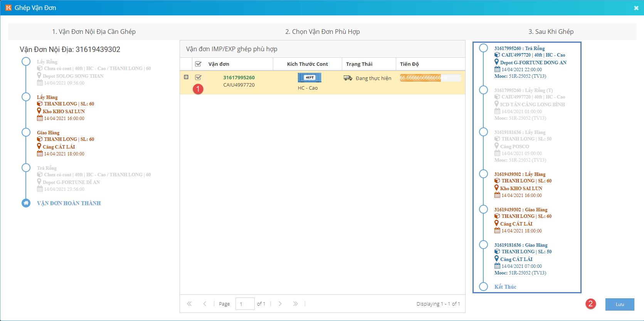Open waybill link 31617995260
644x321 pixels.
coord(239,77)
